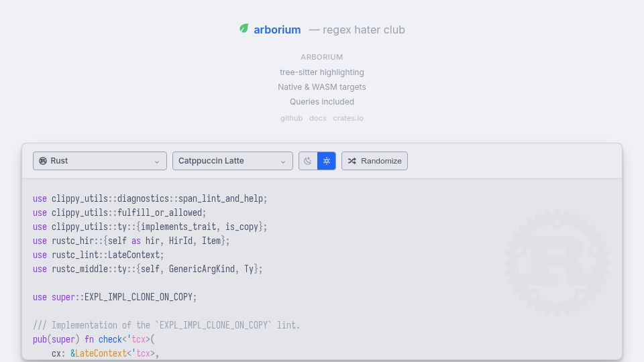The height and width of the screenshot is (362, 644).
Task: Click the 'Queries included' text
Action: (322, 102)
